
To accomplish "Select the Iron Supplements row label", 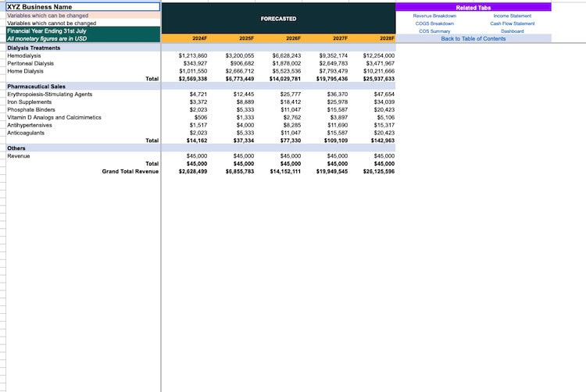I will coord(29,102).
